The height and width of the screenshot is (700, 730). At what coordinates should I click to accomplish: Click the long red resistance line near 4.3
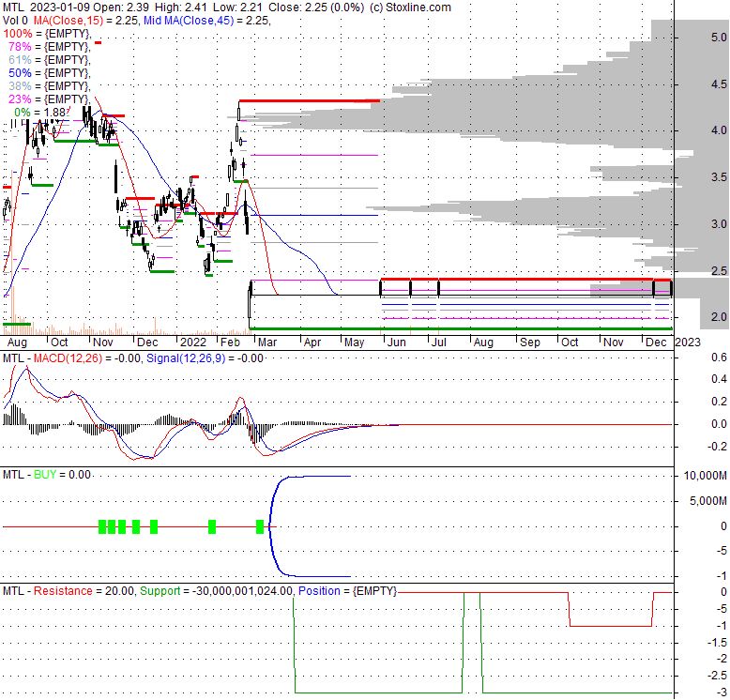coord(310,100)
